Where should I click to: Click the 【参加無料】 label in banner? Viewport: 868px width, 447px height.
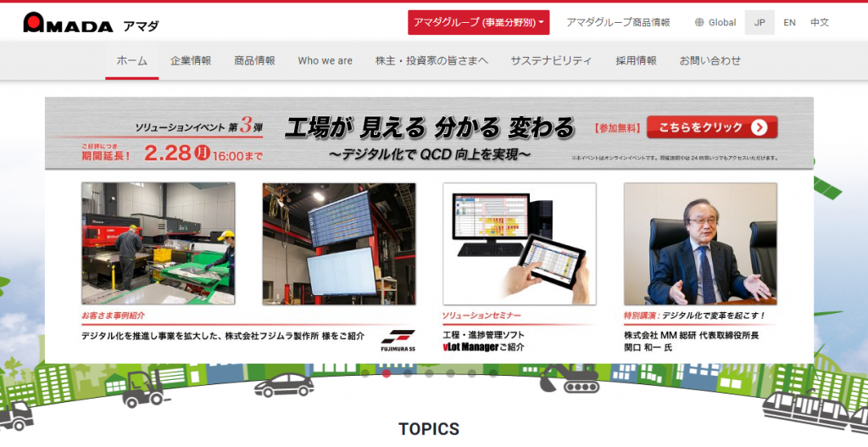coord(617,128)
